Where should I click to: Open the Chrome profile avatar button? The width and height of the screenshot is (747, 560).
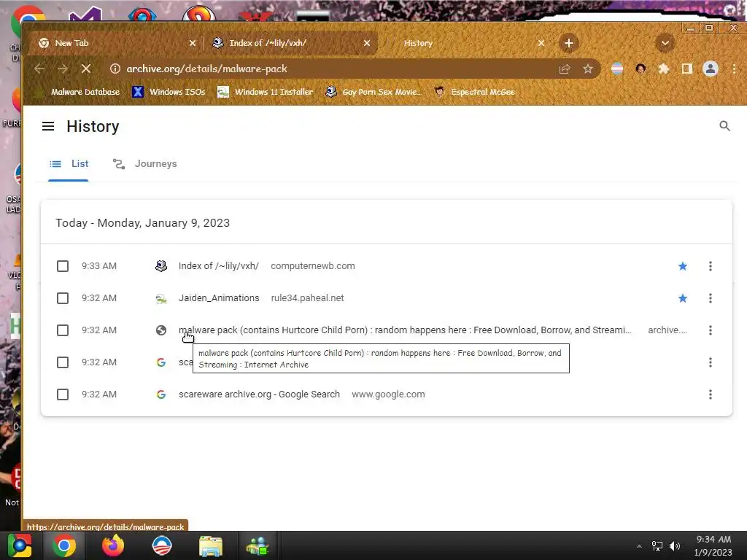pos(711,69)
